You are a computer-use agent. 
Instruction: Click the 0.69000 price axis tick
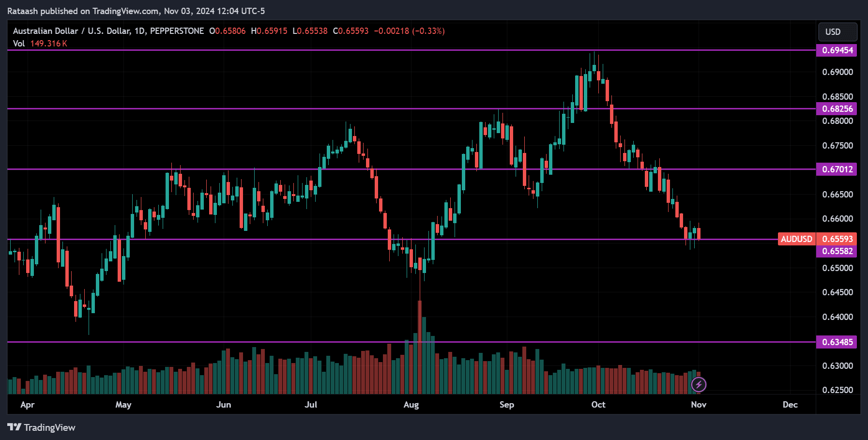(838, 72)
